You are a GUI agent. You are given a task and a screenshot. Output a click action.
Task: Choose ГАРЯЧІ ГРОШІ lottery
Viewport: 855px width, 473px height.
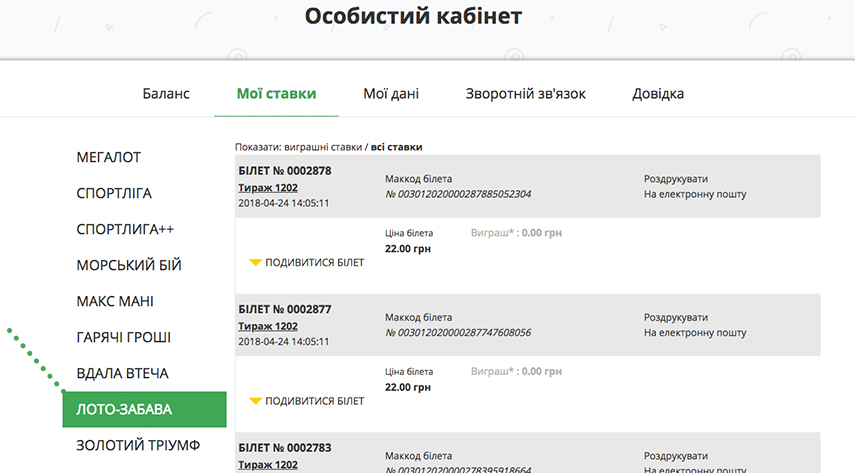tap(123, 338)
